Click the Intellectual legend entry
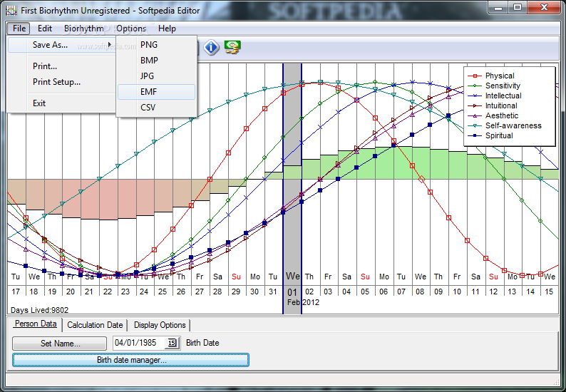 [x=494, y=96]
